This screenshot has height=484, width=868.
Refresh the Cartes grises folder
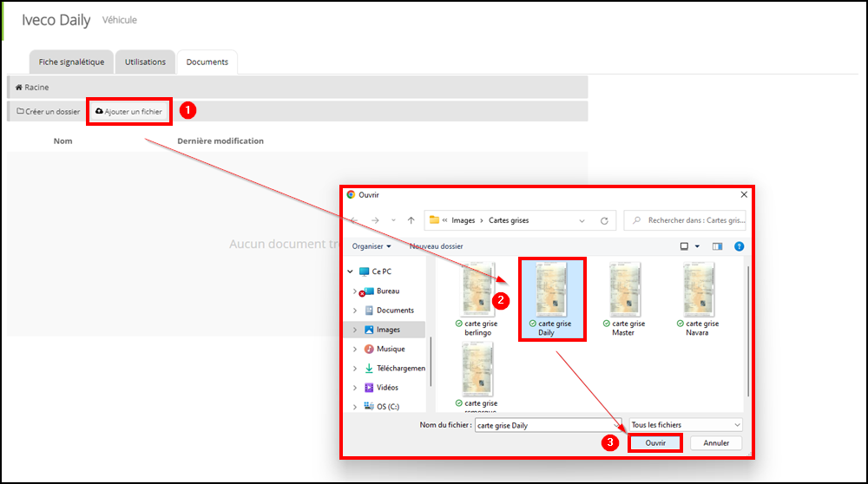tap(604, 220)
